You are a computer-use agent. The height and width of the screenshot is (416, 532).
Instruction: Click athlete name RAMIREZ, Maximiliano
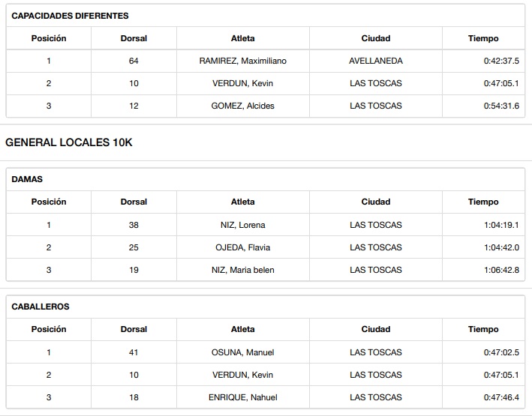point(242,61)
